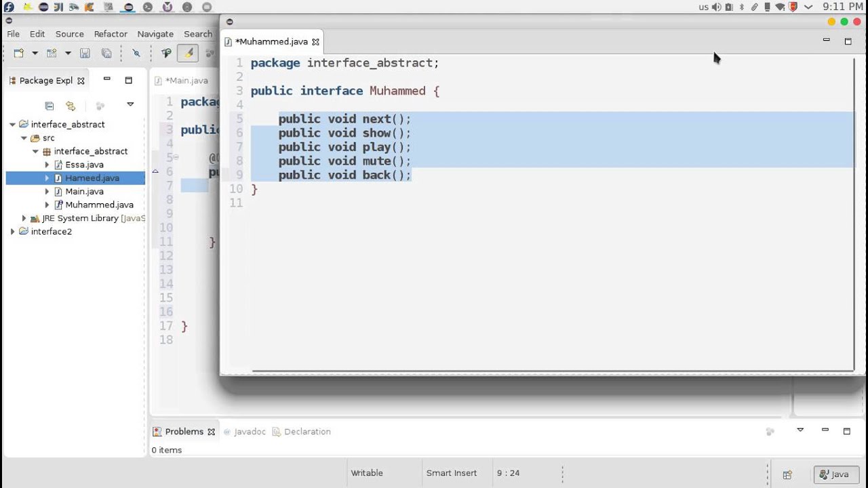868x488 pixels.
Task: Click the Wi-Fi network tray icon
Action: (781, 7)
